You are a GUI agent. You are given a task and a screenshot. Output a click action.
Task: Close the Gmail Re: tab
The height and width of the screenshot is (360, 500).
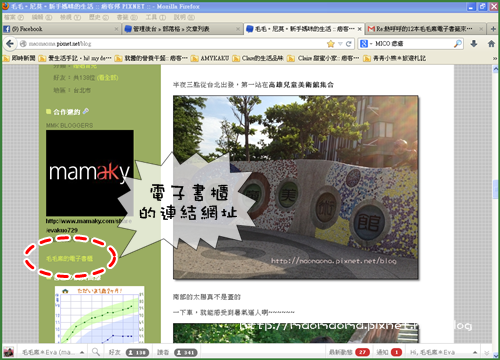tap(481, 29)
